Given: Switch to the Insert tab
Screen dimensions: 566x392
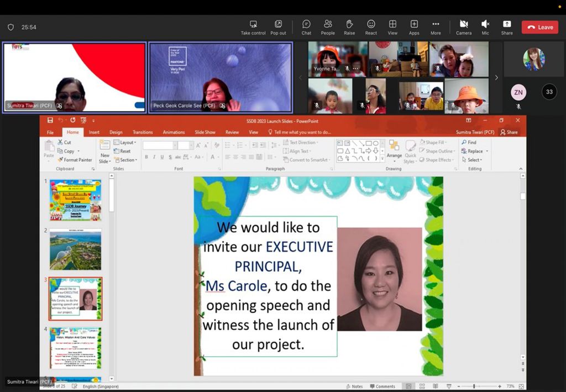Looking at the screenshot, I should pos(94,132).
